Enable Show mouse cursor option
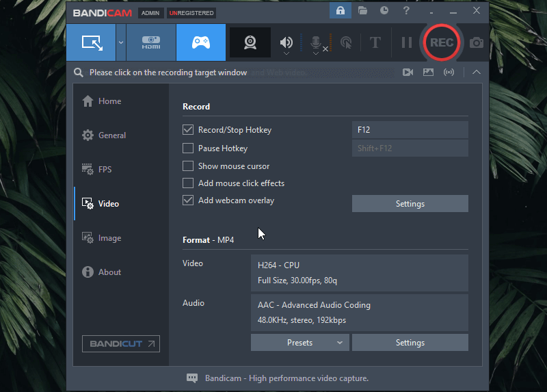The image size is (547, 392). pos(188,166)
